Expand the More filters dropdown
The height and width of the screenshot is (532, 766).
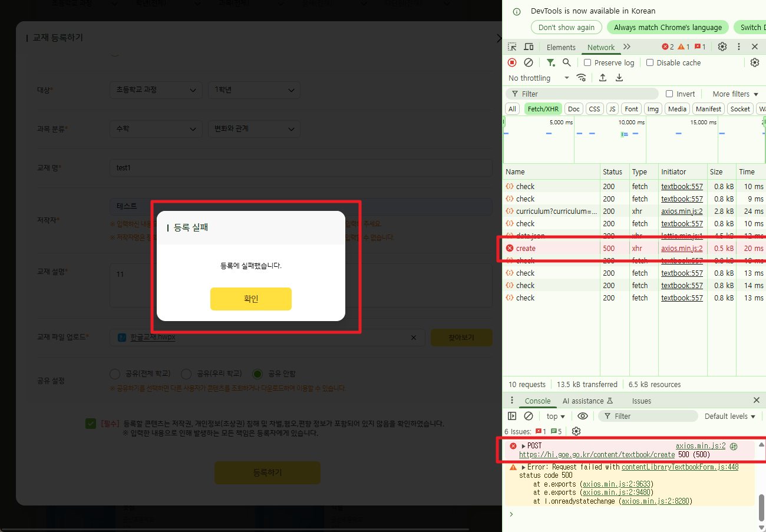click(735, 94)
